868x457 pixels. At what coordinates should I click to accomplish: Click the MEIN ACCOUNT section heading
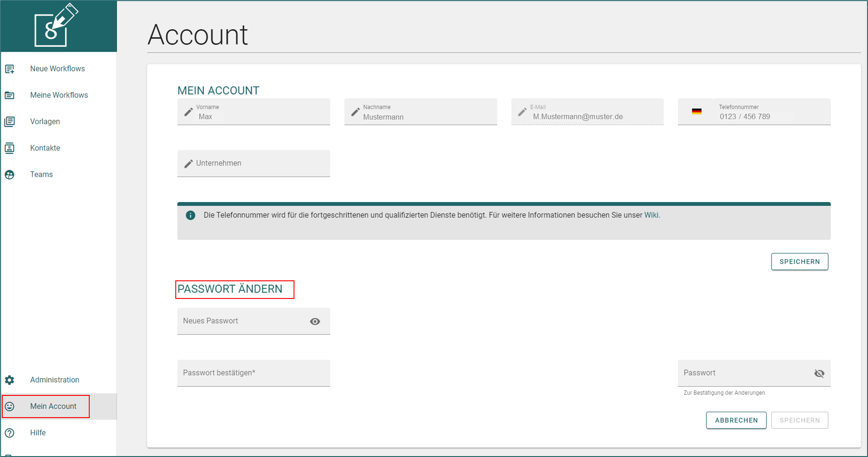(x=218, y=91)
